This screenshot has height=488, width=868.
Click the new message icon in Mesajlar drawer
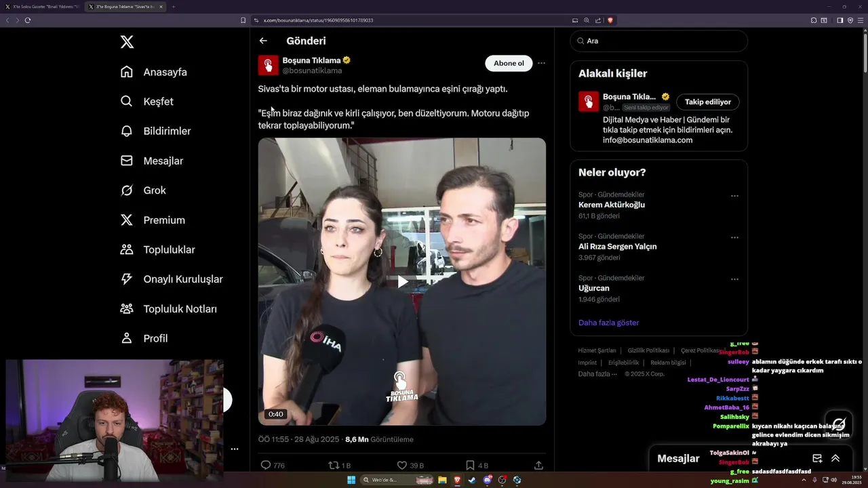click(817, 458)
